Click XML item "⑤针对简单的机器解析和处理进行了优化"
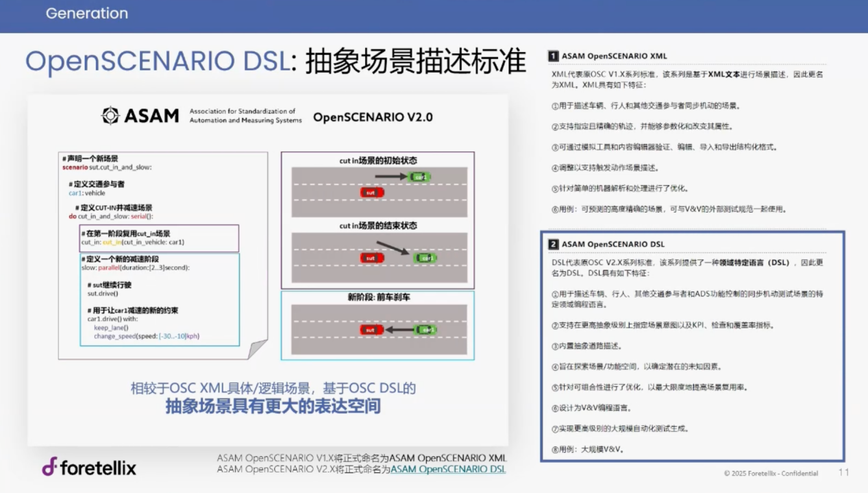The height and width of the screenshot is (493, 868). tap(619, 189)
